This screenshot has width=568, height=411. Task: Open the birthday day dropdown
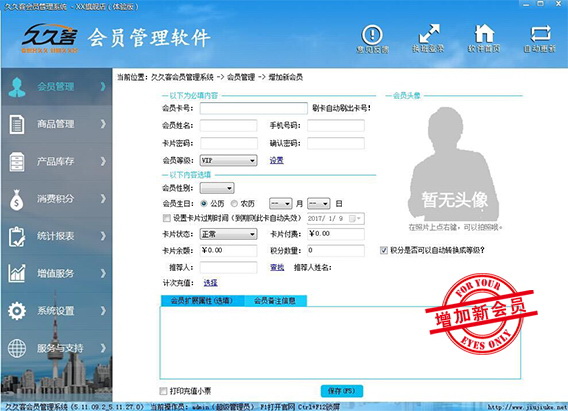(318, 204)
